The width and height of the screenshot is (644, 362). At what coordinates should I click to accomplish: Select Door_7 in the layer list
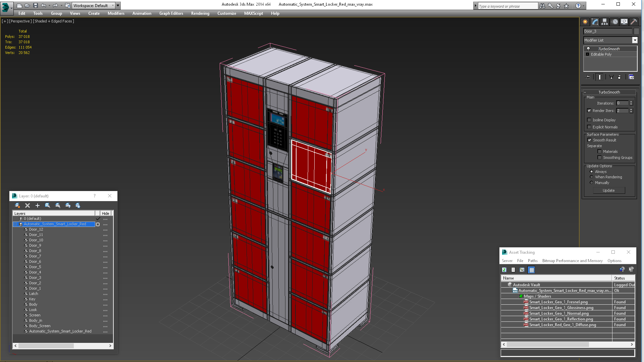[x=35, y=256]
